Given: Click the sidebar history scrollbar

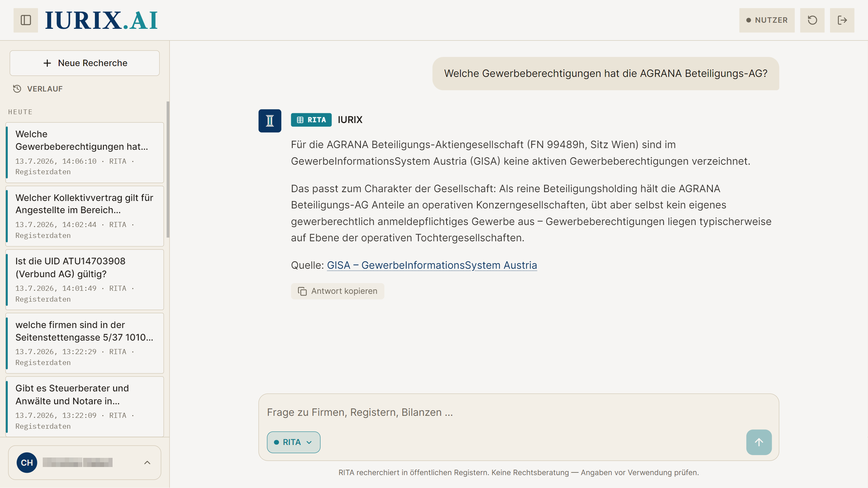Looking at the screenshot, I should [x=167, y=169].
